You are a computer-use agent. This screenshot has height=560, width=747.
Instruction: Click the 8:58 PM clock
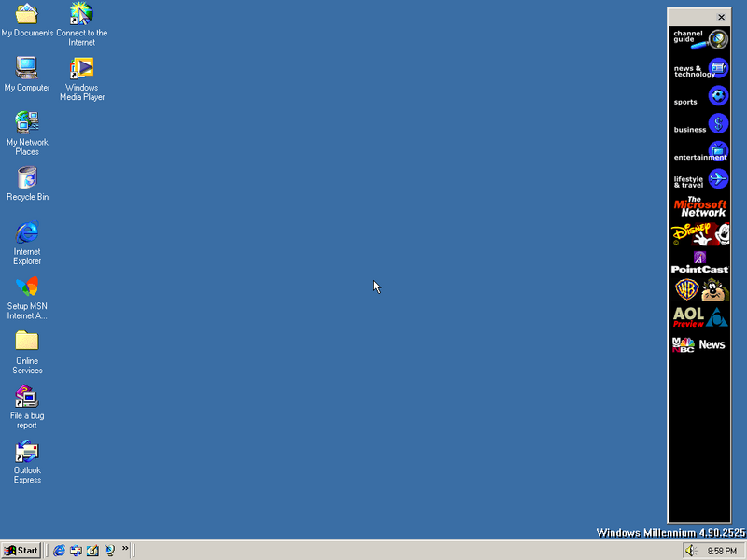pyautogui.click(x=722, y=551)
